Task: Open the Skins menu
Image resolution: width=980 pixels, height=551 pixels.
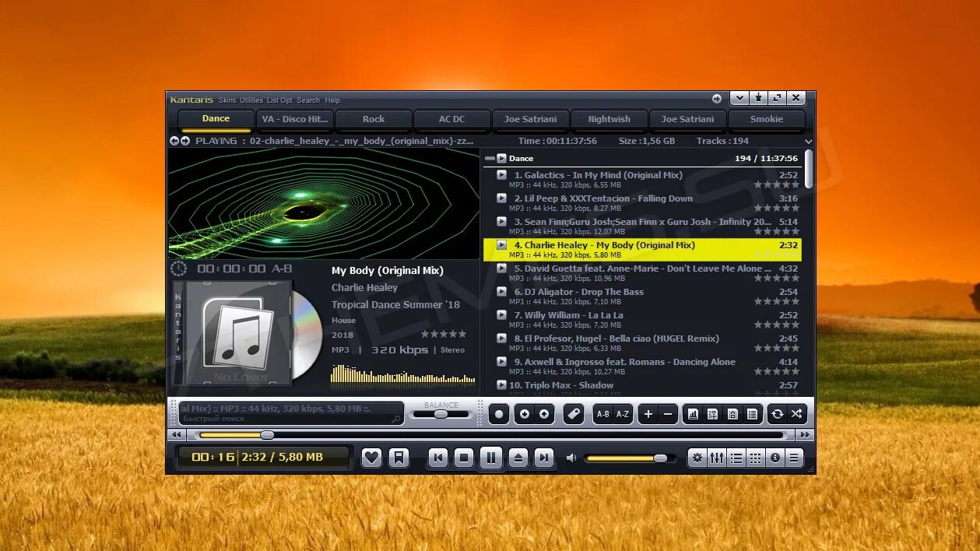Action: tap(227, 100)
